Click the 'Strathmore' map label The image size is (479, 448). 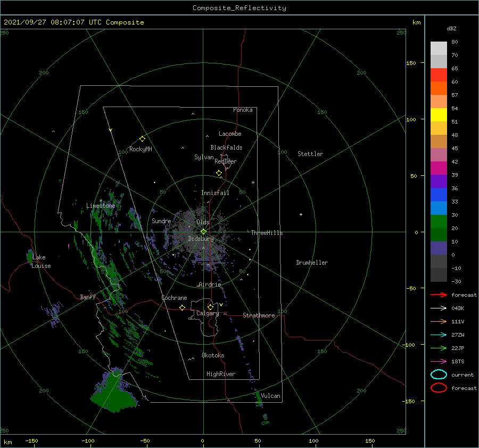[x=259, y=315]
